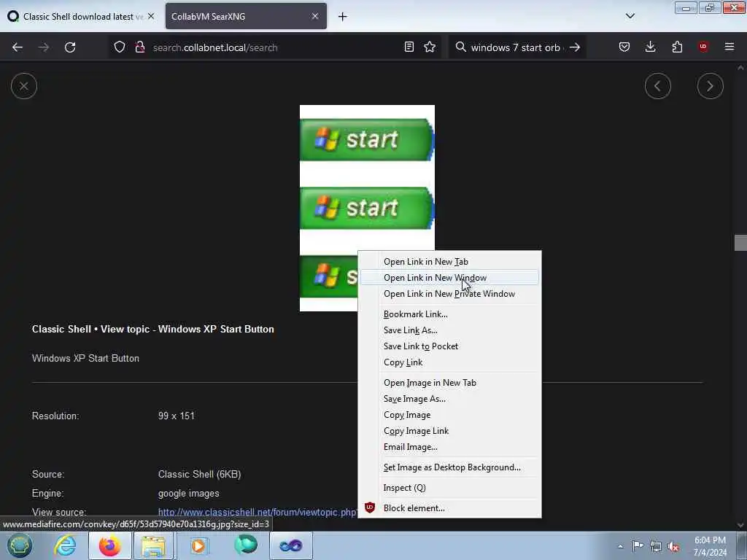Click the search magnifier icon
747x560 pixels.
pyautogui.click(x=461, y=47)
